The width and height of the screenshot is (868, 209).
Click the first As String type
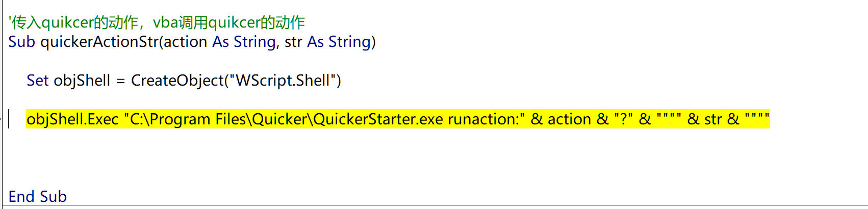[x=244, y=42]
